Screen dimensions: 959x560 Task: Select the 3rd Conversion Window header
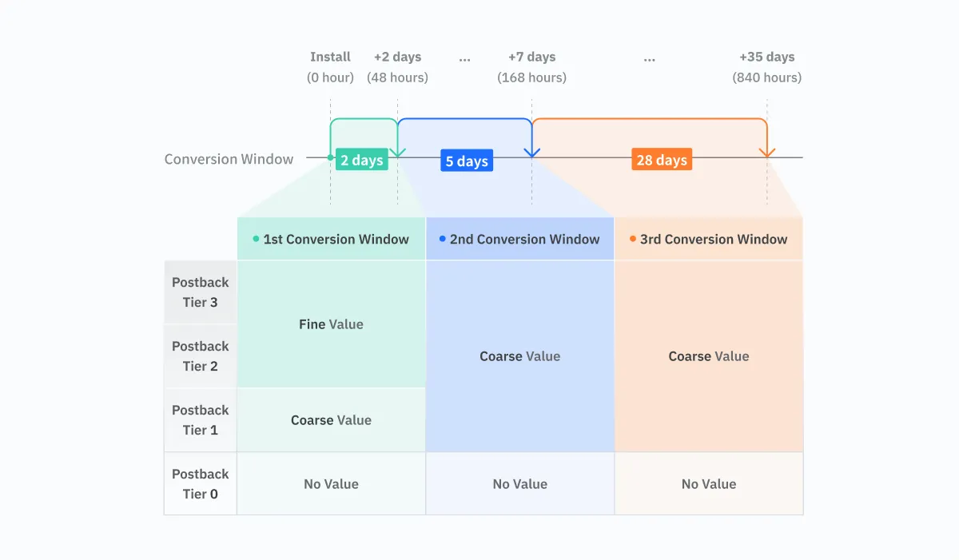tap(708, 239)
